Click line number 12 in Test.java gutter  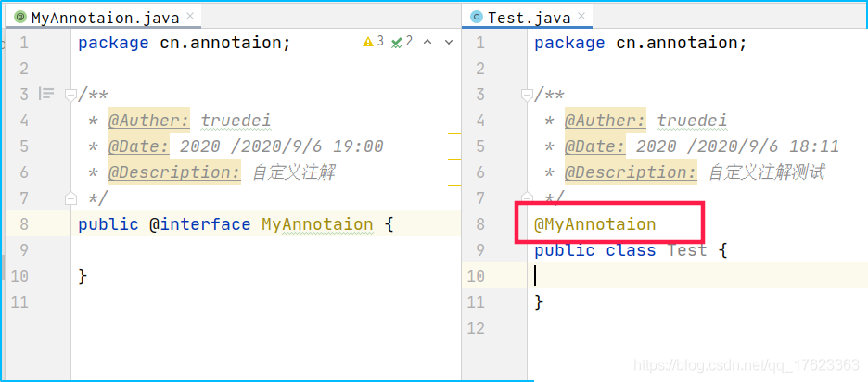point(476,328)
